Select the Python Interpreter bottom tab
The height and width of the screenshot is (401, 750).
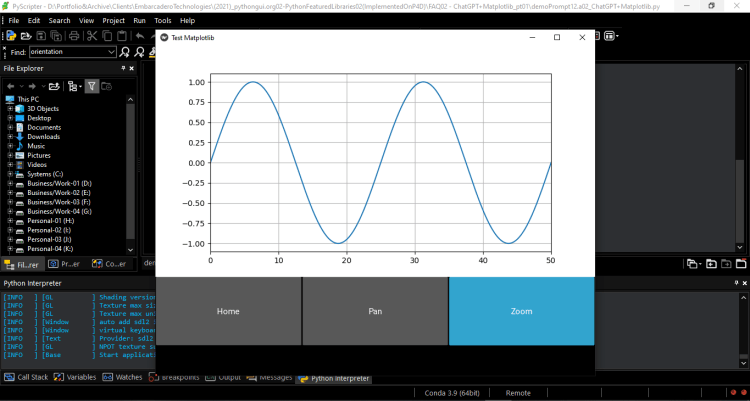tap(334, 378)
